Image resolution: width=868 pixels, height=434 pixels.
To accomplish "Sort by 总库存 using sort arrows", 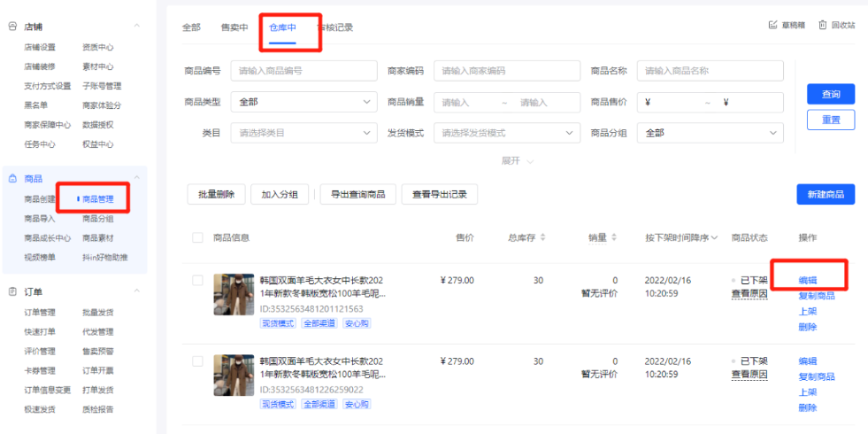I will (542, 237).
